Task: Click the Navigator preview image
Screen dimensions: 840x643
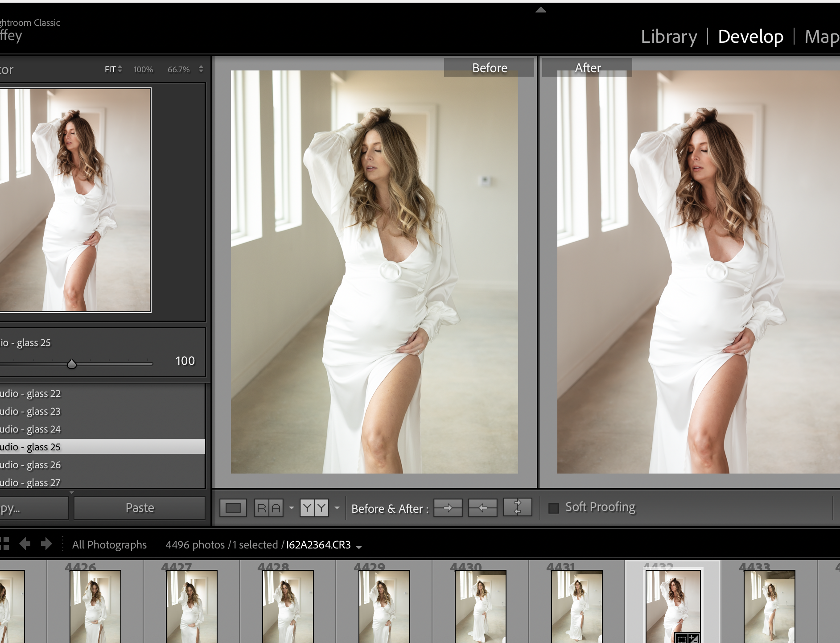Action: (x=75, y=200)
